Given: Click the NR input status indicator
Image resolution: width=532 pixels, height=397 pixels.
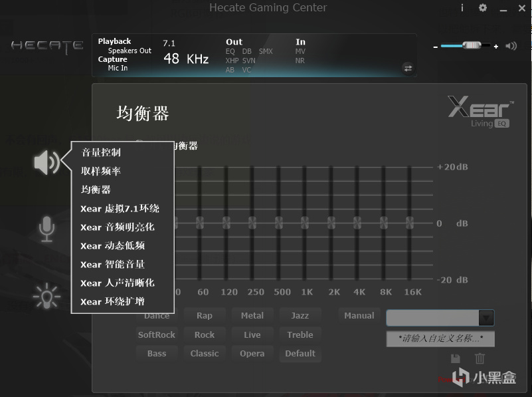Looking at the screenshot, I should (x=300, y=61).
